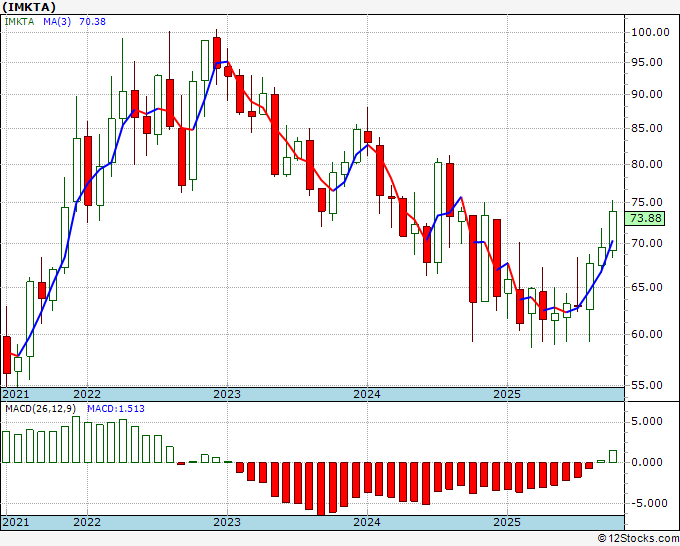Viewport: 680px width, 546px height.
Task: Click the MACD(26,12,9) indicator label
Action: coord(41,409)
